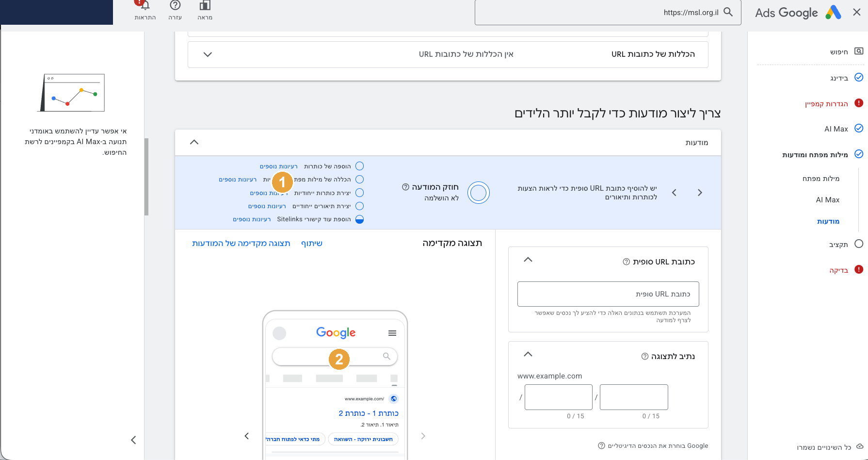Click the ad strength circle indicator

point(479,193)
